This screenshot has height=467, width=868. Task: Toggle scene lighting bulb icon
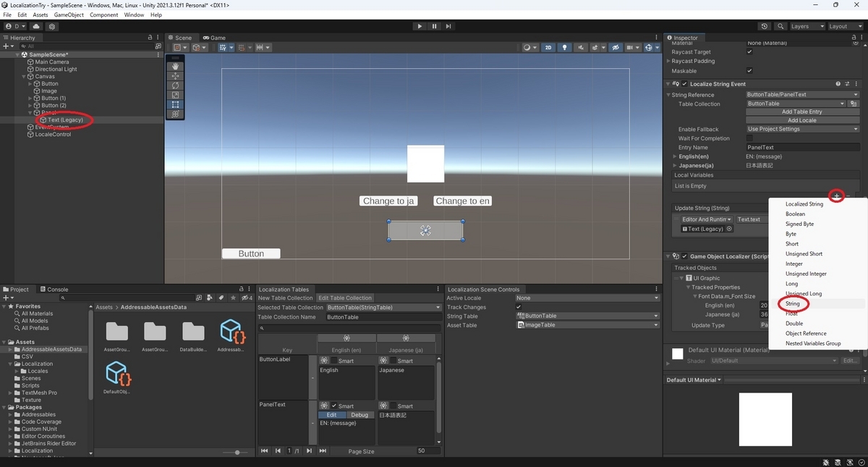pyautogui.click(x=565, y=48)
